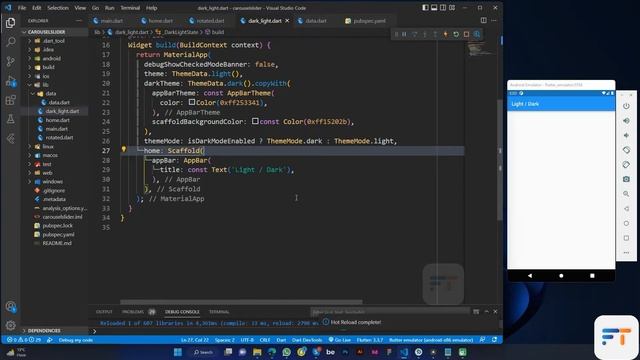Image resolution: width=640 pixels, height=360 pixels.
Task: Open the Explorer view in activity bar
Action: (11, 23)
